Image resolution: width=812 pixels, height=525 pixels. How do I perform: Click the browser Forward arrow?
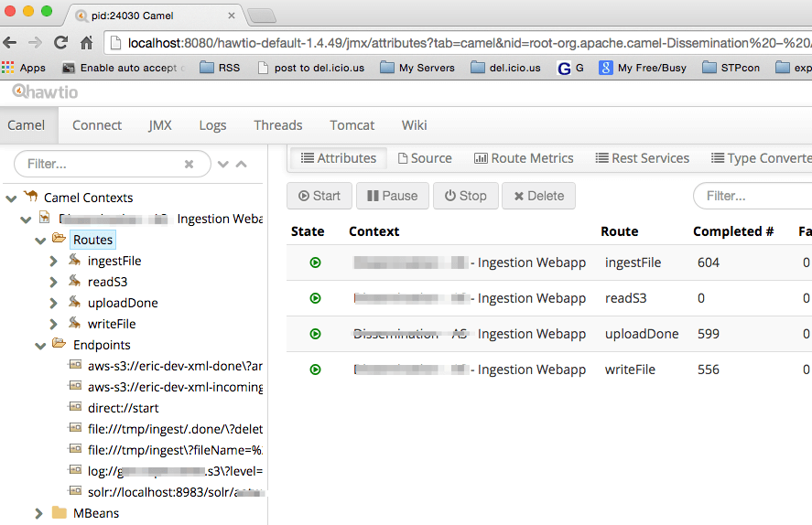[35, 42]
